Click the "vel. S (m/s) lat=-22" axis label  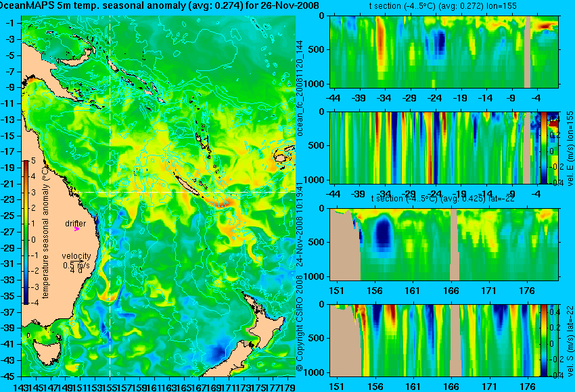pos(570,341)
